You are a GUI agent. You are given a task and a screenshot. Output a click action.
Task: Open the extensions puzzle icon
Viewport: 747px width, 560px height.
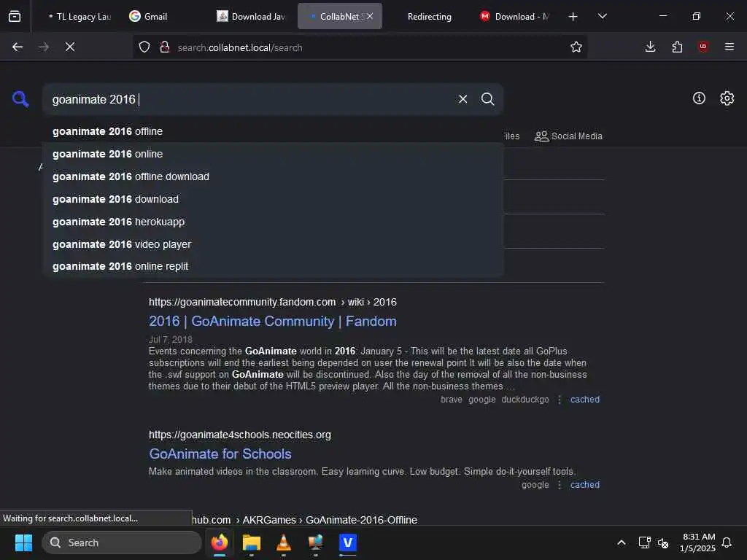pos(677,47)
